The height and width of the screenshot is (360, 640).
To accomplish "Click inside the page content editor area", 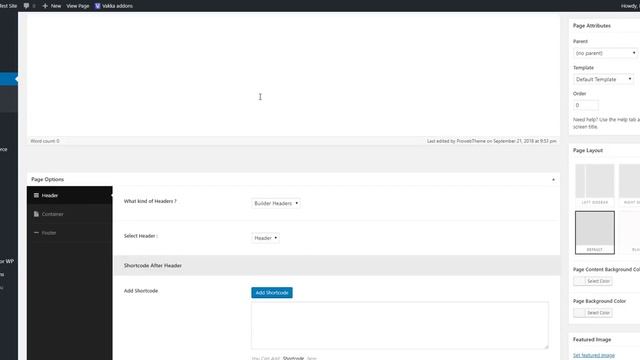I will (x=293, y=76).
